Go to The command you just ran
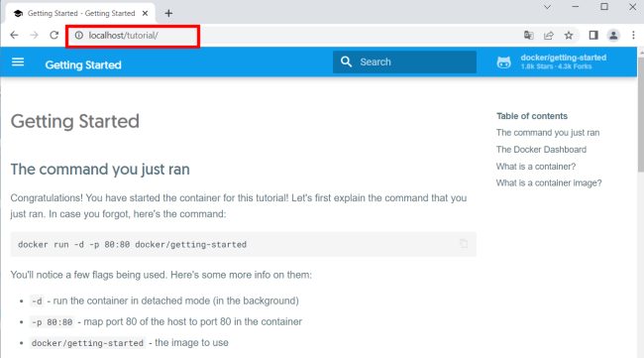Screen dimensions: 644x358 point(548,133)
